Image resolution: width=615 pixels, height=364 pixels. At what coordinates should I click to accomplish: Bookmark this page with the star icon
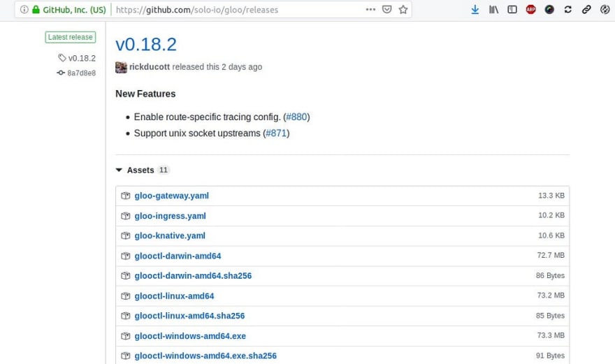(x=403, y=9)
